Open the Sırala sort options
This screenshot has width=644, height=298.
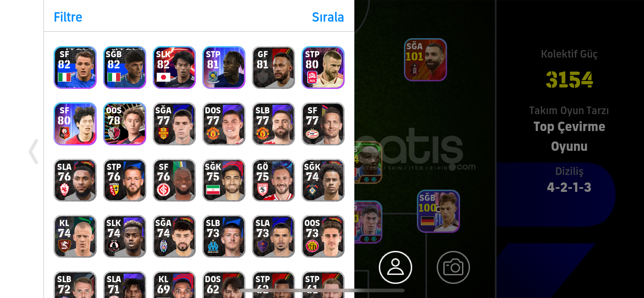coord(328,17)
